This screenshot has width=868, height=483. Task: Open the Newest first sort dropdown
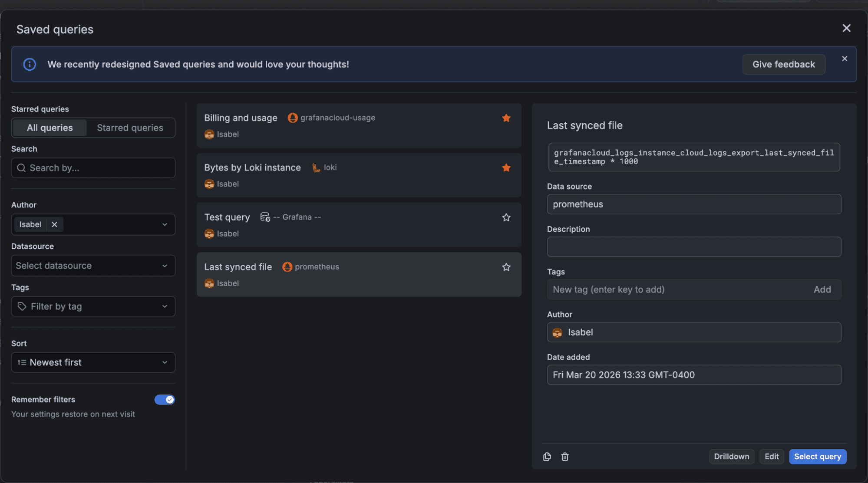92,362
